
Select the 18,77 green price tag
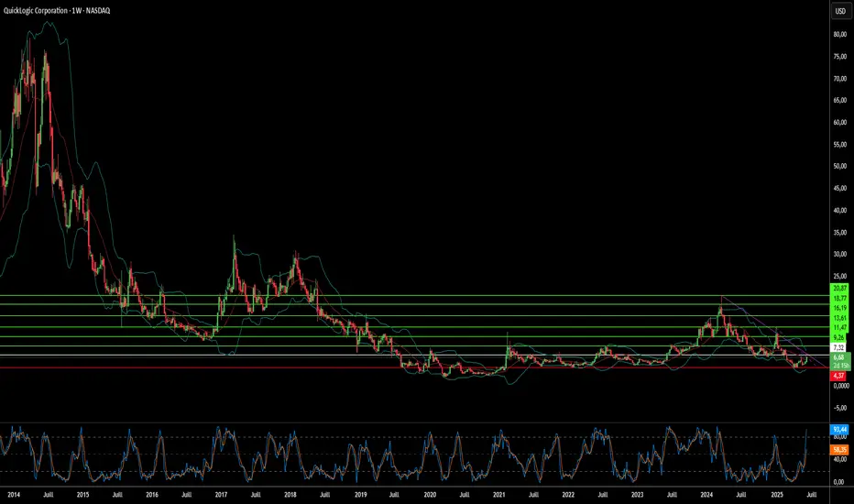tap(840, 298)
